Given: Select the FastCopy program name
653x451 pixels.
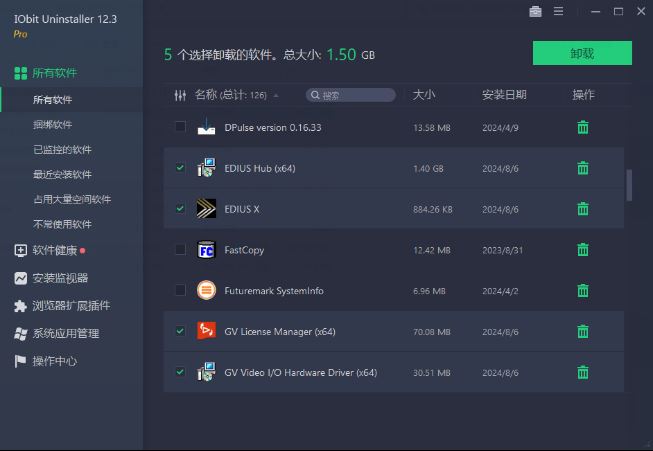Looking at the screenshot, I should coord(244,250).
